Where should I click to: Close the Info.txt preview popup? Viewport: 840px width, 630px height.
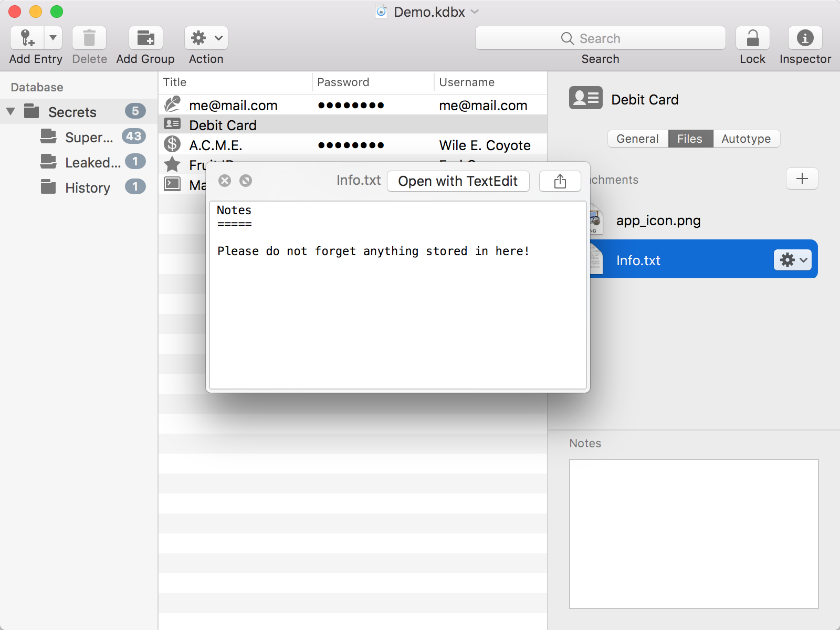(x=225, y=181)
